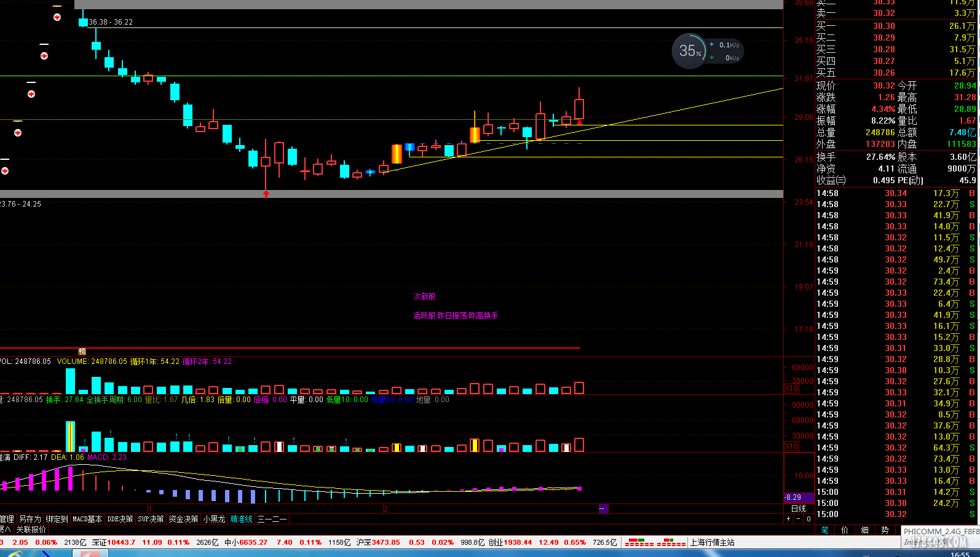Click the minus zoom-out button below 日线

click(x=799, y=519)
